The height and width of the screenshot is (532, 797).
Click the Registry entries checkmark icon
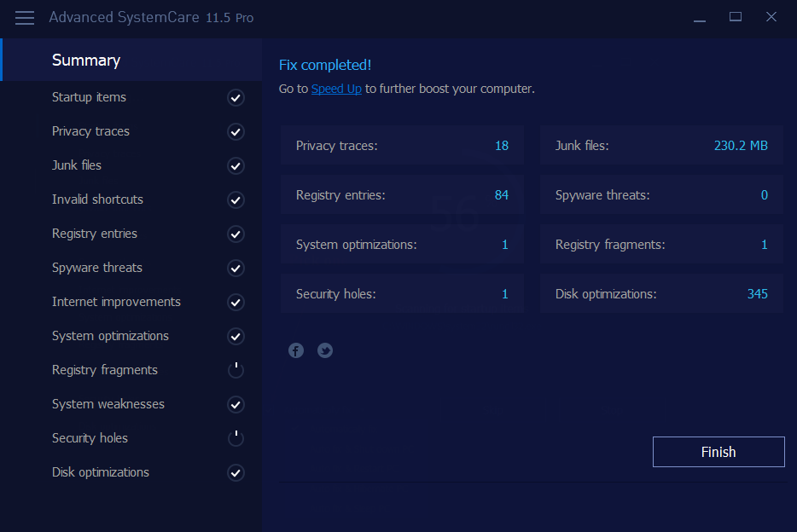(236, 234)
